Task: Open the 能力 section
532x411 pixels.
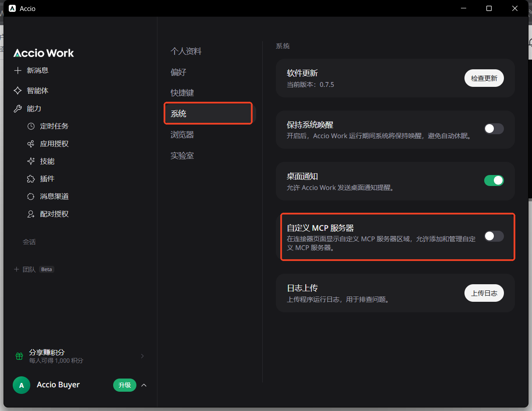Action: pyautogui.click(x=34, y=108)
